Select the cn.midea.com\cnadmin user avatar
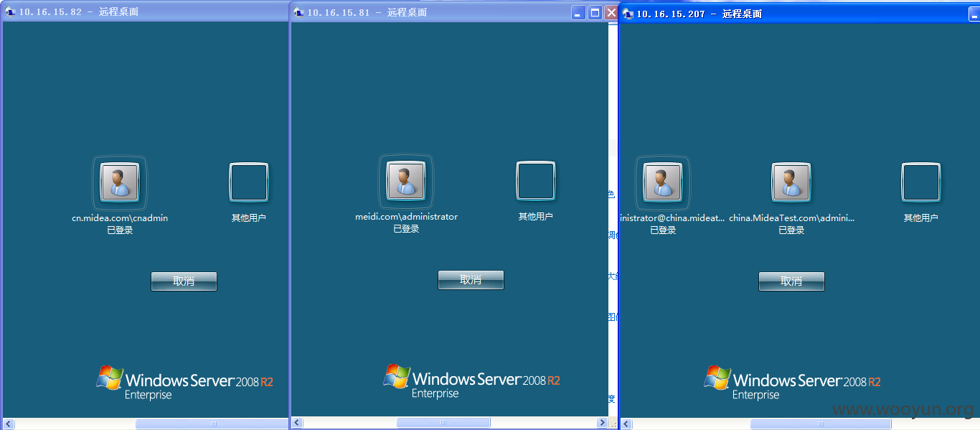Image resolution: width=980 pixels, height=430 pixels. 120,181
